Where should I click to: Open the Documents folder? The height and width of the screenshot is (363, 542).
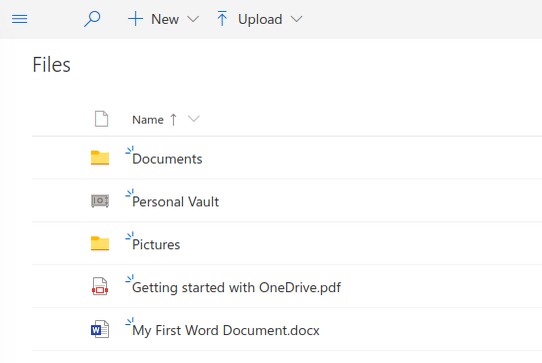pos(167,159)
